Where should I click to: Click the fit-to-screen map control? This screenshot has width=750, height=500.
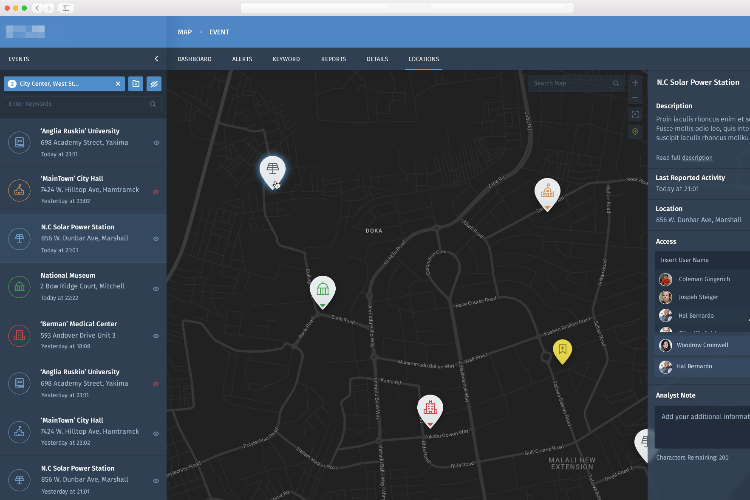pyautogui.click(x=635, y=114)
